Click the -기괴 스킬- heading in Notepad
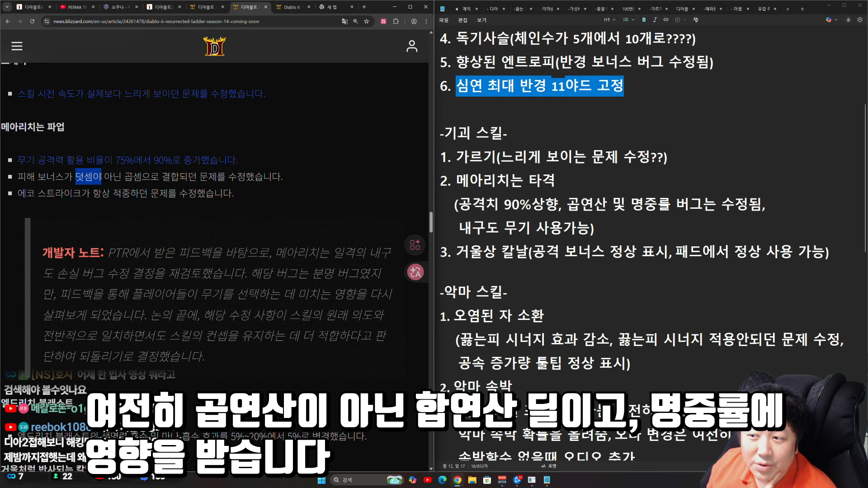The image size is (868, 488). pyautogui.click(x=473, y=133)
